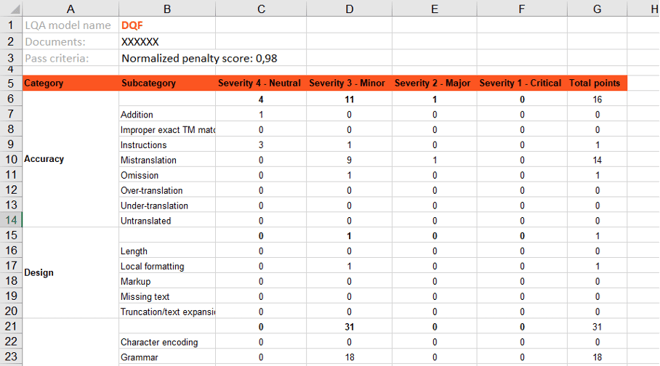Click the 'Character encoding' subcategory cell
Screen dimensions: 660x366
pos(167,342)
